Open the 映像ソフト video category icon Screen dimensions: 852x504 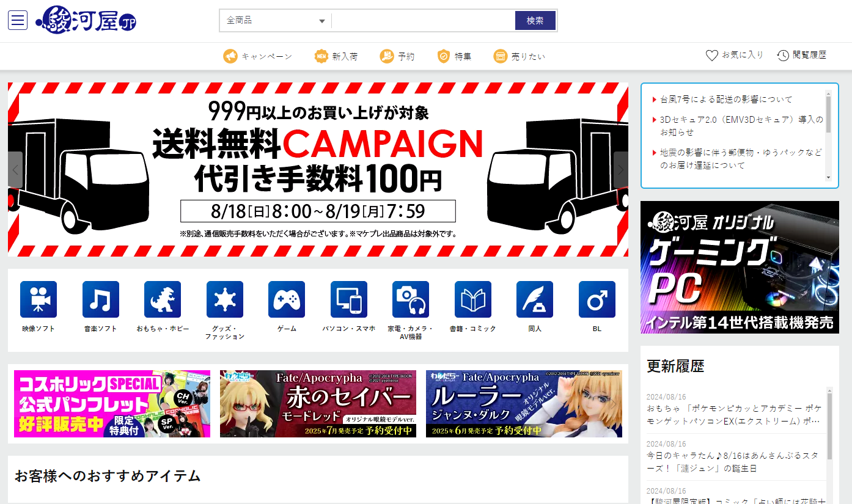point(39,299)
